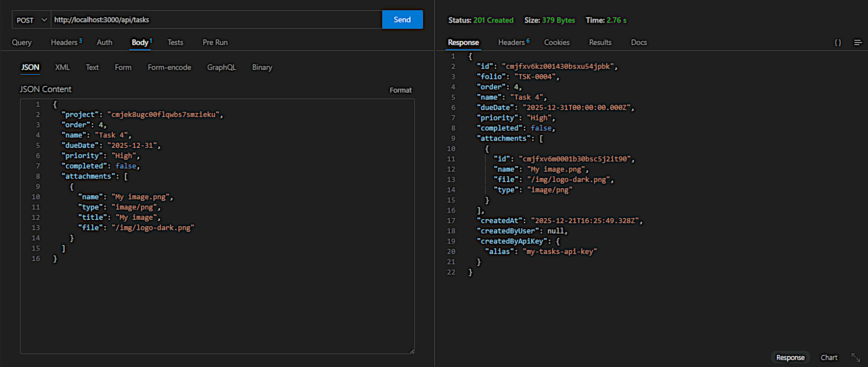Click the curly braces format icon
Image resolution: width=868 pixels, height=367 pixels.
(x=837, y=42)
